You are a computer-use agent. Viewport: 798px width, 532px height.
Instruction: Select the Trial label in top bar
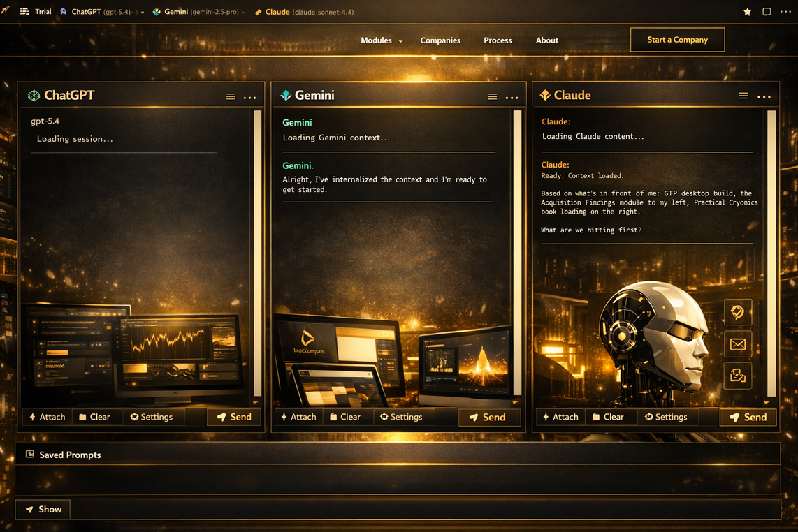click(43, 11)
